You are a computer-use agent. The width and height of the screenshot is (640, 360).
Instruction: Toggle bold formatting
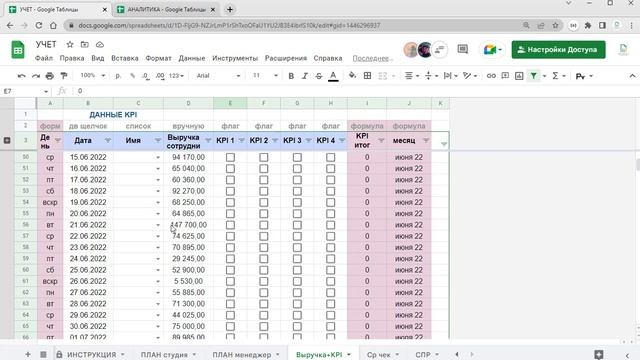coord(291,76)
